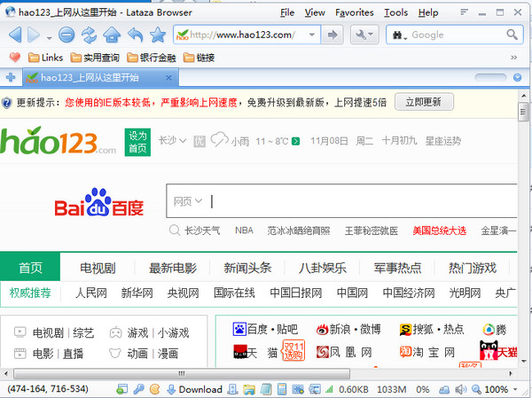Open the 长沙天气 hot search link

click(202, 230)
